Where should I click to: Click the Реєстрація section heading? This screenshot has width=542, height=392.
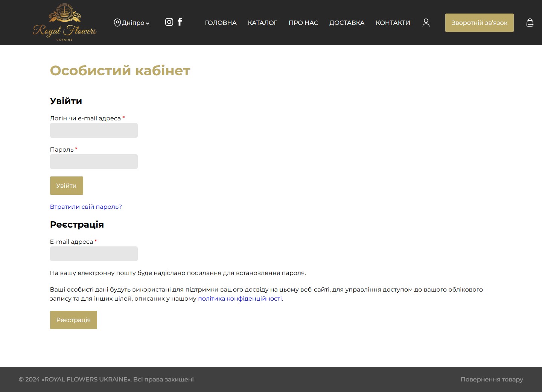(x=77, y=224)
